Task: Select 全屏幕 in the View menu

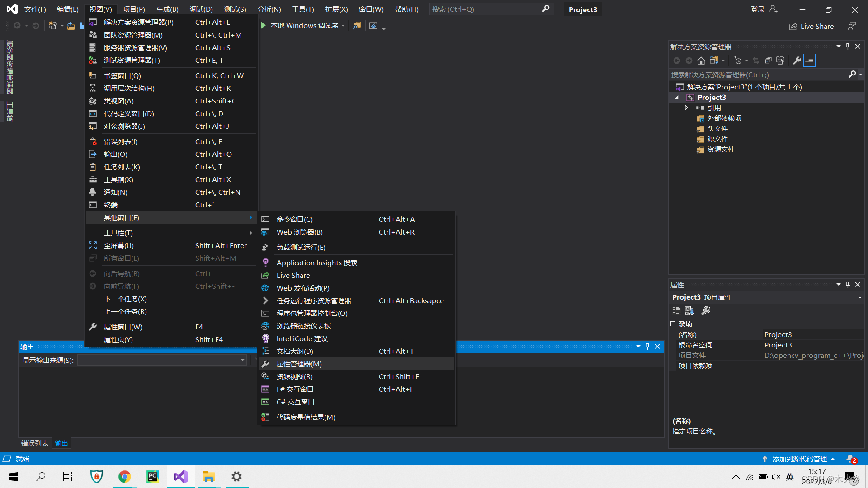Action: (171, 245)
